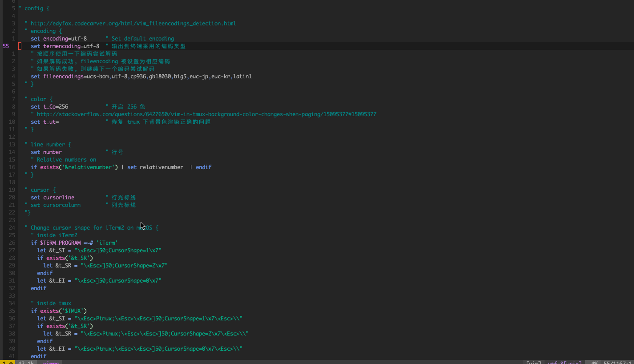The height and width of the screenshot is (364, 634).
Task: Click the 42.1k file size indicator
Action: pyautogui.click(x=26, y=362)
